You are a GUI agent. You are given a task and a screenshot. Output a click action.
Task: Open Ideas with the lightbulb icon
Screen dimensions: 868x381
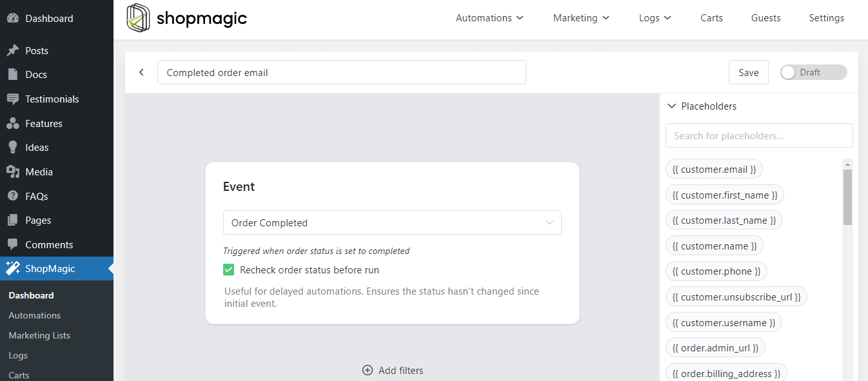[x=12, y=148]
